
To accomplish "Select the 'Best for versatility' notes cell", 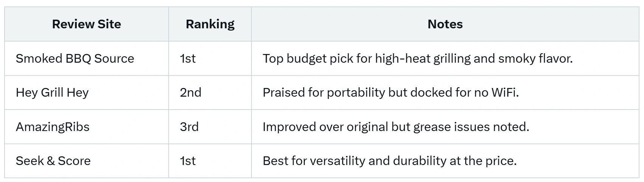I will pyautogui.click(x=390, y=161).
